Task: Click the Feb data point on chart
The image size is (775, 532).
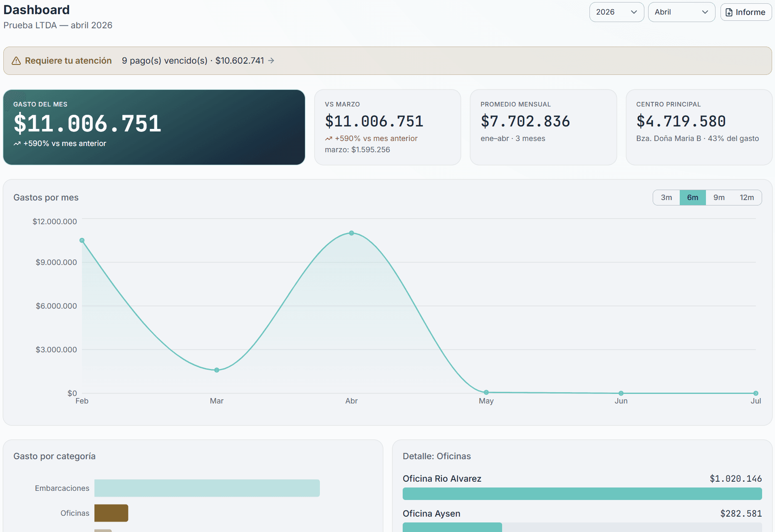Action: (x=82, y=240)
